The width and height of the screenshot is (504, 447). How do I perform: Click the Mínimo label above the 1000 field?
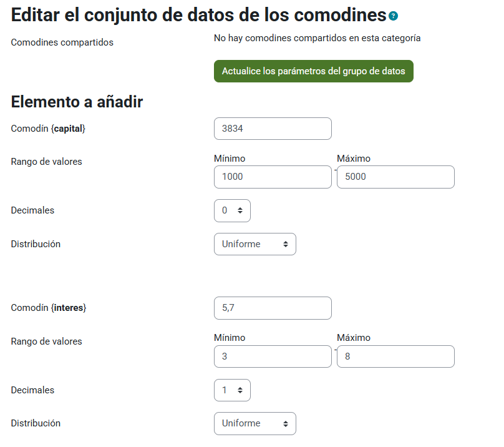230,158
